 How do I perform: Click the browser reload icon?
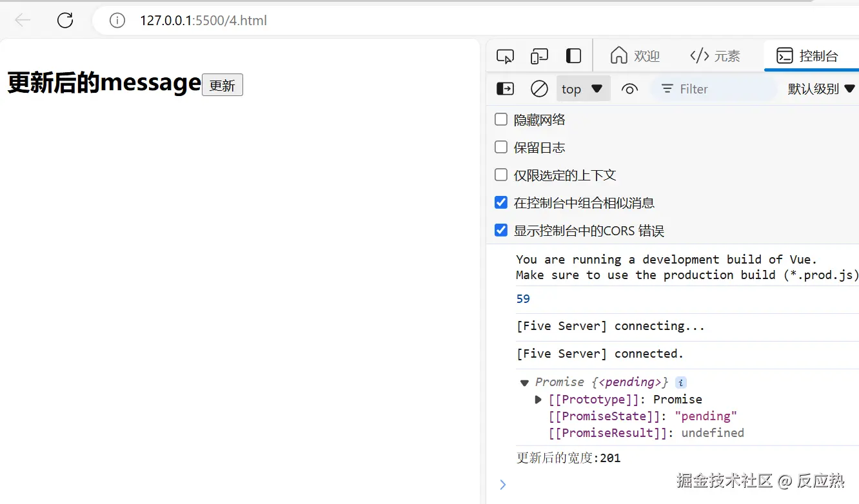(x=65, y=21)
